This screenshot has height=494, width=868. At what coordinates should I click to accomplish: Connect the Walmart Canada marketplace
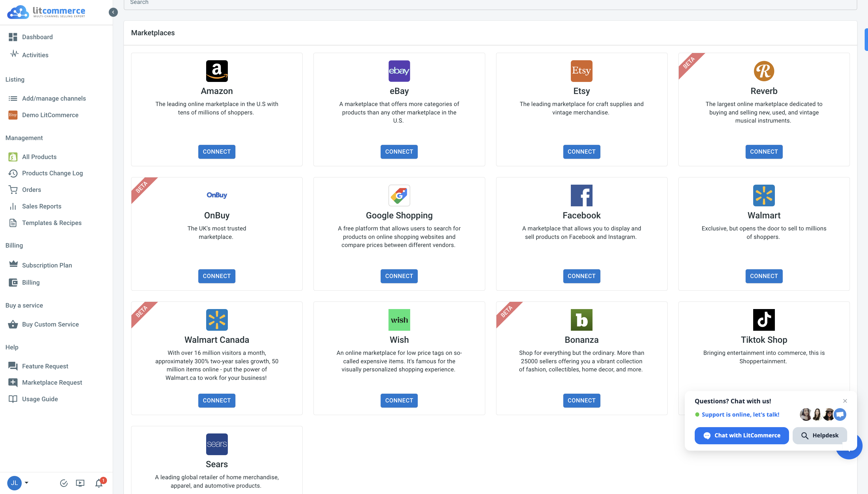[x=217, y=401]
